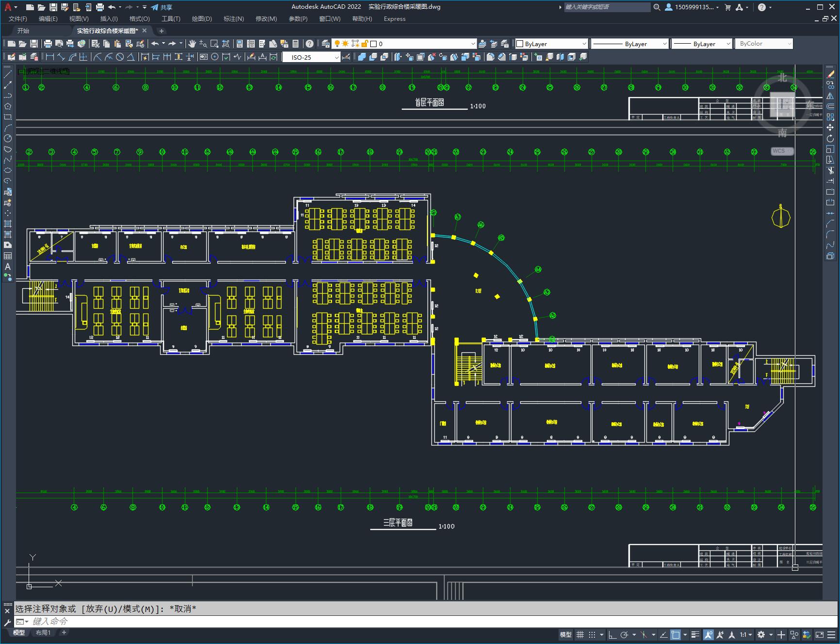Open the color control ByLayer dropdown
Viewport: 840px width, 644px height.
click(551, 44)
